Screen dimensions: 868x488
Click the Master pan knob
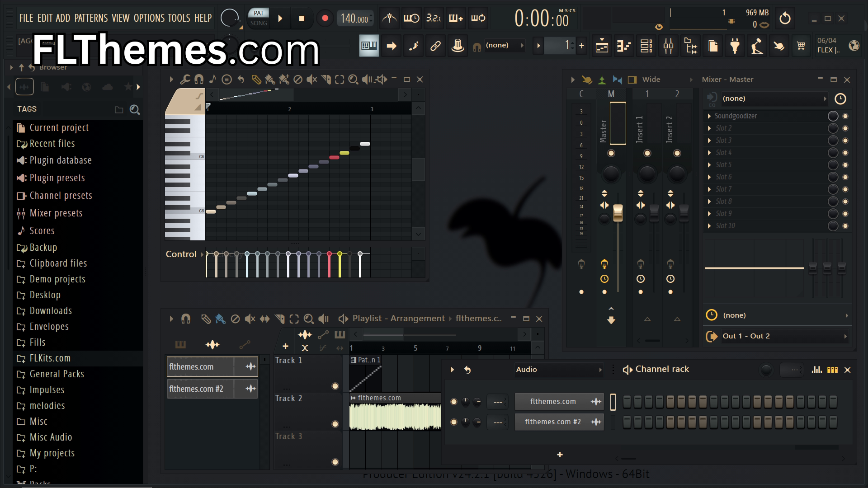pyautogui.click(x=611, y=174)
